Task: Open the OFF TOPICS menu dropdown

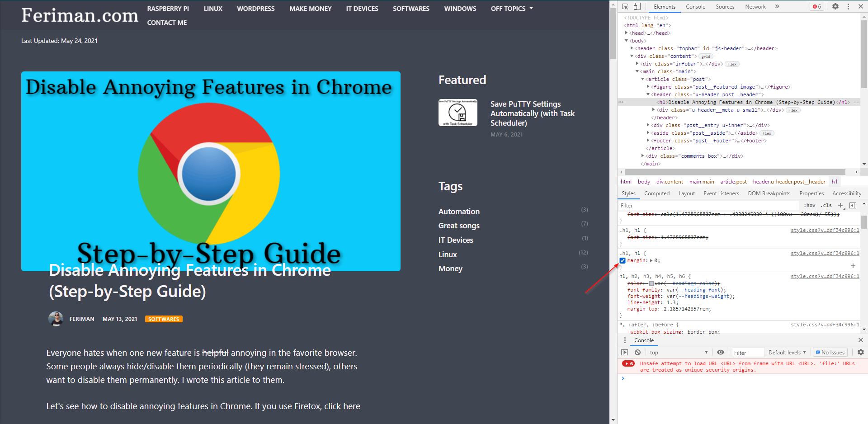Action: click(x=512, y=9)
